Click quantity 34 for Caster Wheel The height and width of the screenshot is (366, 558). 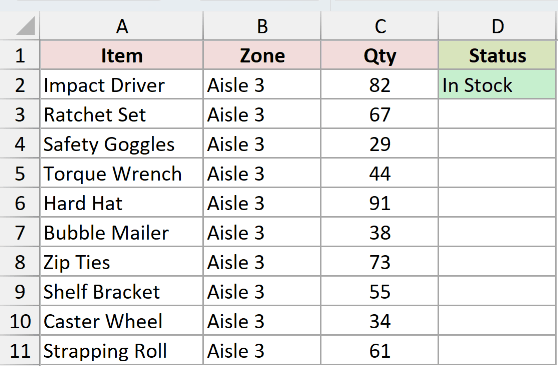click(380, 321)
